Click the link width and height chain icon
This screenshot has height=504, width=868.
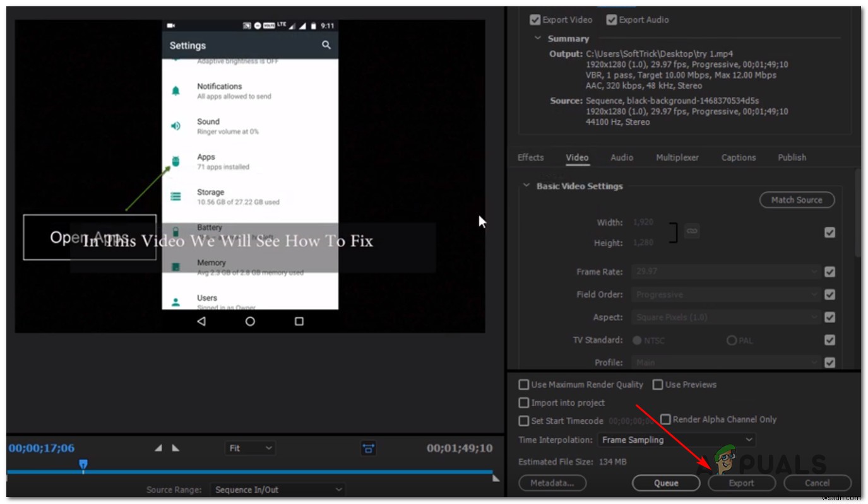pyautogui.click(x=692, y=231)
